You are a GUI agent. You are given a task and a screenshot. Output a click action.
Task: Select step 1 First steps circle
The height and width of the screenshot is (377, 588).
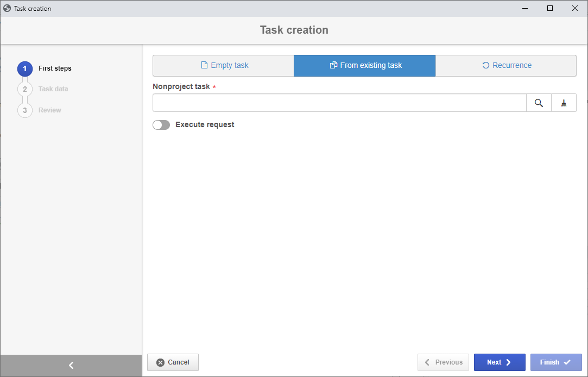[25, 68]
